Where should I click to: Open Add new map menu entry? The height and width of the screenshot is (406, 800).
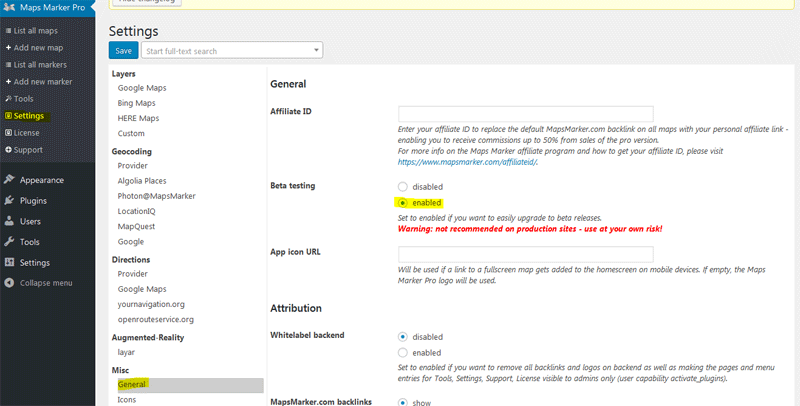tap(38, 48)
